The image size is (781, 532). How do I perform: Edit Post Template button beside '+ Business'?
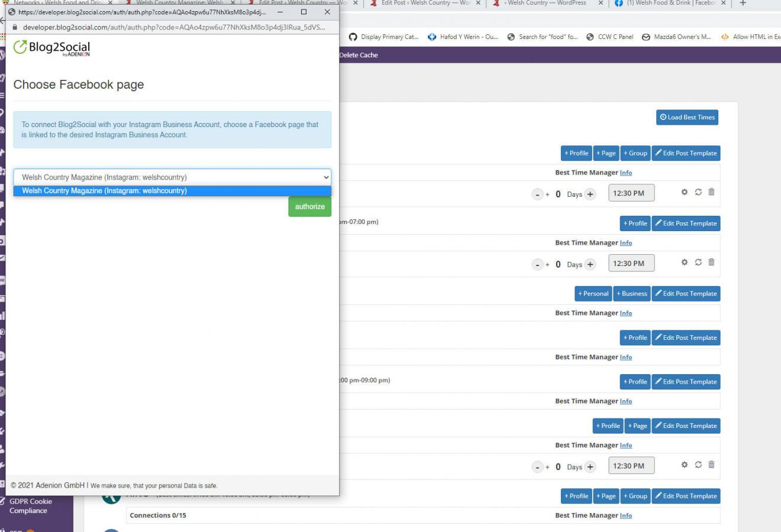pos(686,294)
